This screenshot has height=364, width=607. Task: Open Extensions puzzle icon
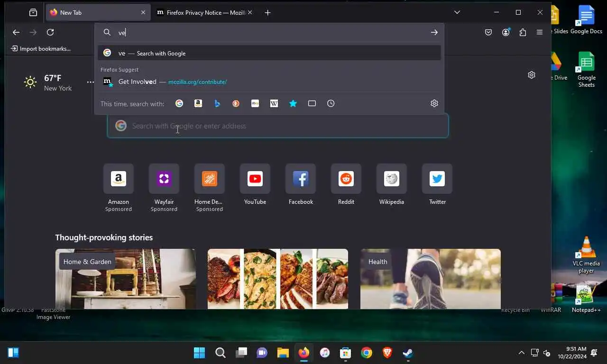[x=523, y=32]
